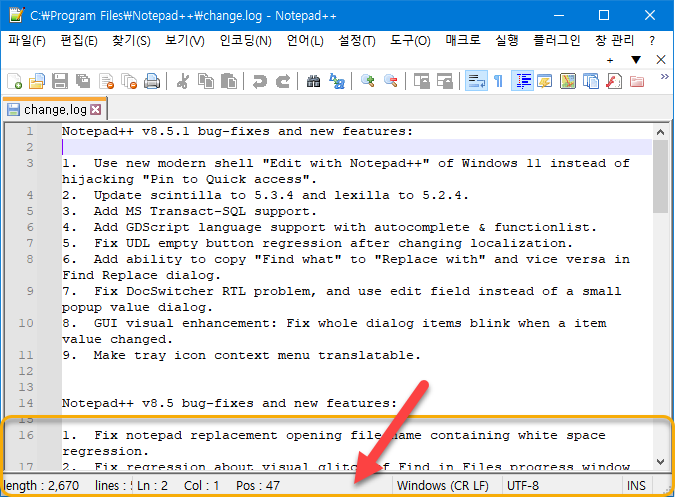Click the Notepad++ title bar app icon
Viewport: 675px width, 497px height.
16,15
